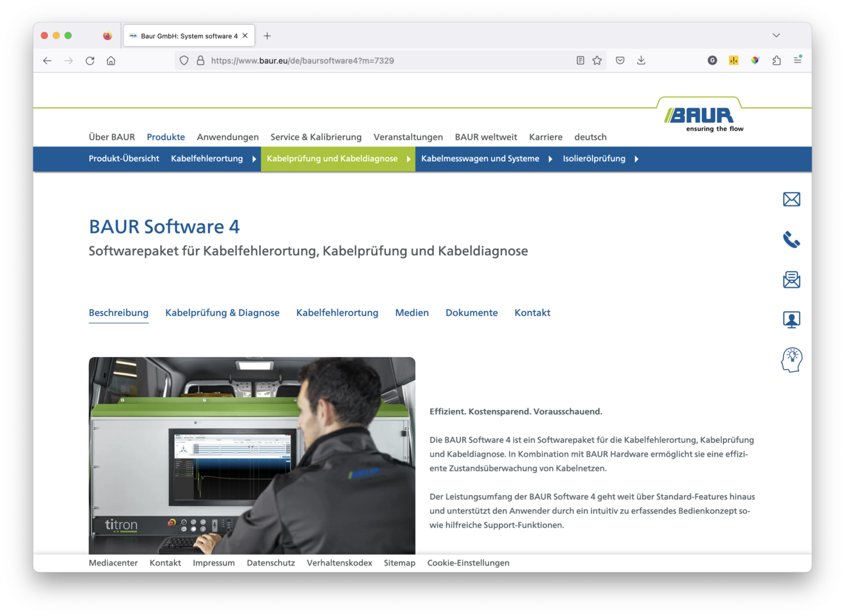Open Datenschutz footer link

click(x=271, y=563)
